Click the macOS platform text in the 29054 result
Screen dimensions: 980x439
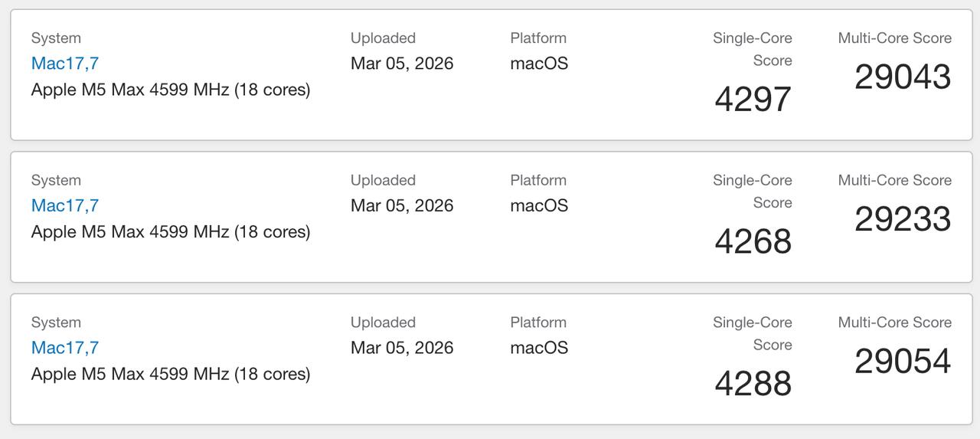pyautogui.click(x=539, y=348)
